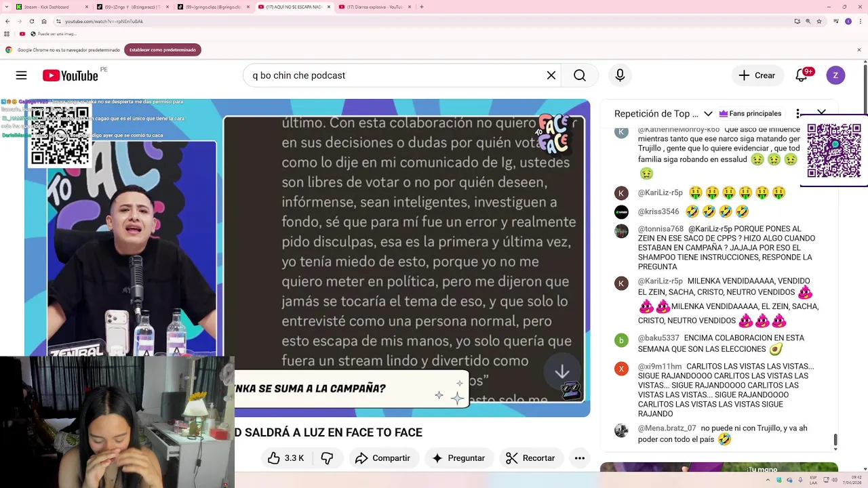Screen dimensions: 868x488
Task: Show hidden system tray icons
Action: coord(769,480)
